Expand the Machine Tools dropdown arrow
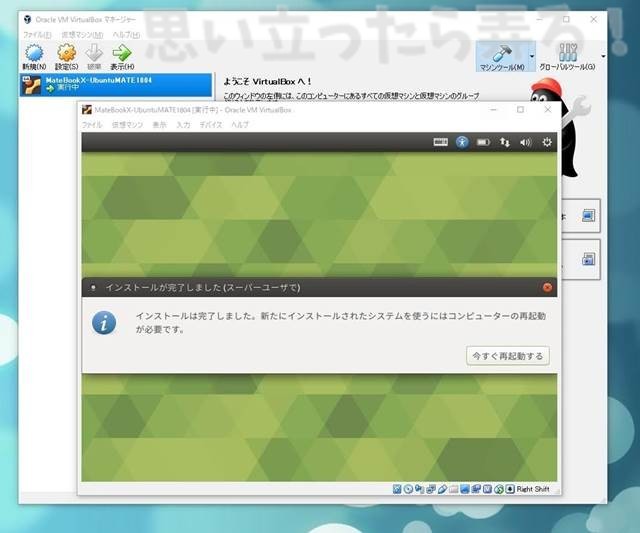 point(531,56)
